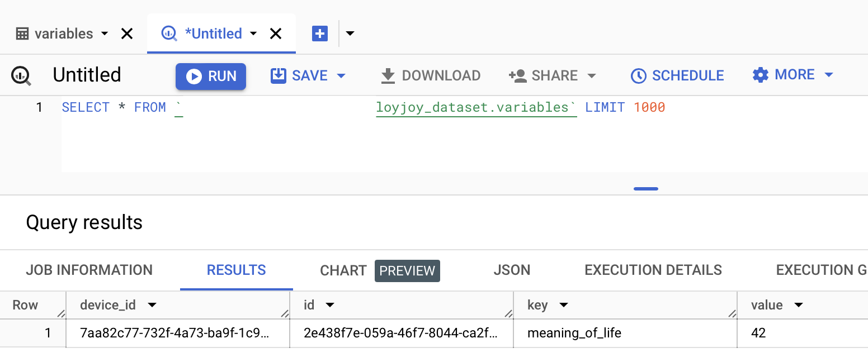The width and height of the screenshot is (868, 362).
Task: Click the query icon beside Untitled title
Action: (22, 75)
